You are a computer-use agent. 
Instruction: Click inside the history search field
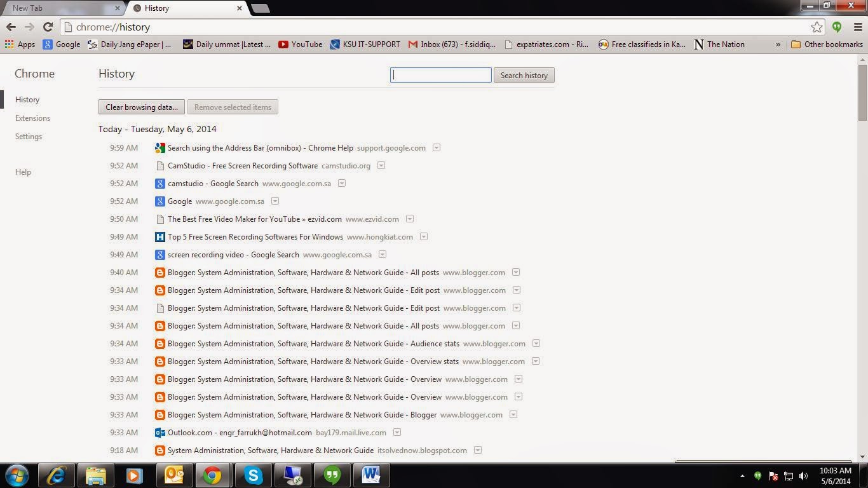pos(440,75)
